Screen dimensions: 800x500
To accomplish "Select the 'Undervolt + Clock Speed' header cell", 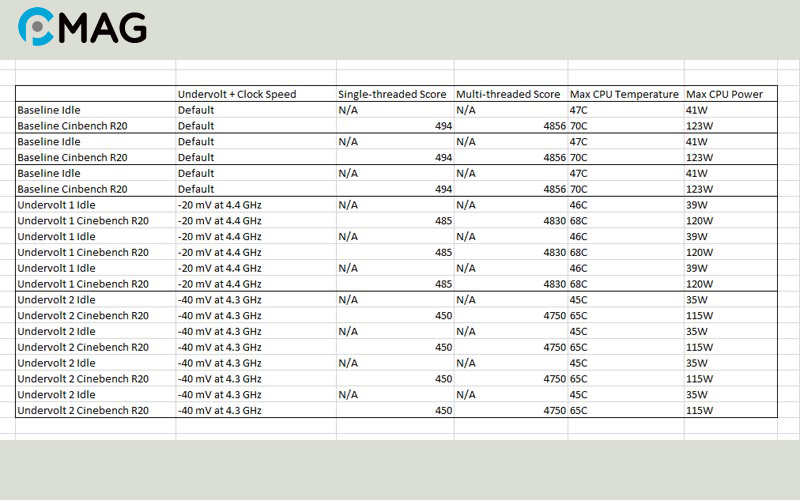I will click(x=236, y=94).
